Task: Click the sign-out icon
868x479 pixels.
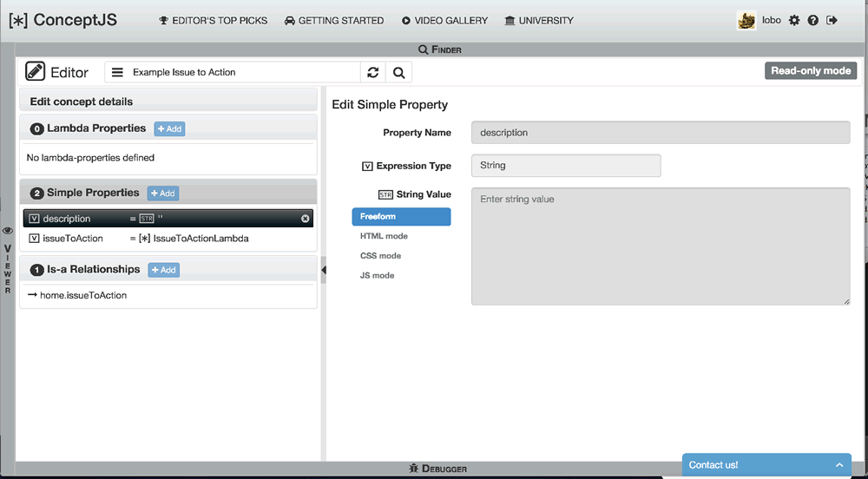Action: [832, 21]
